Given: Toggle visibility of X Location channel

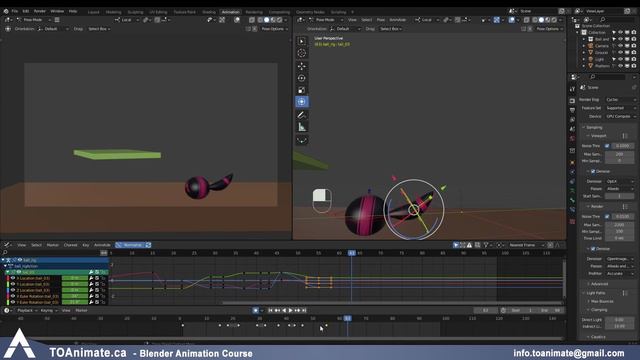Looking at the screenshot, I should tap(13, 278).
